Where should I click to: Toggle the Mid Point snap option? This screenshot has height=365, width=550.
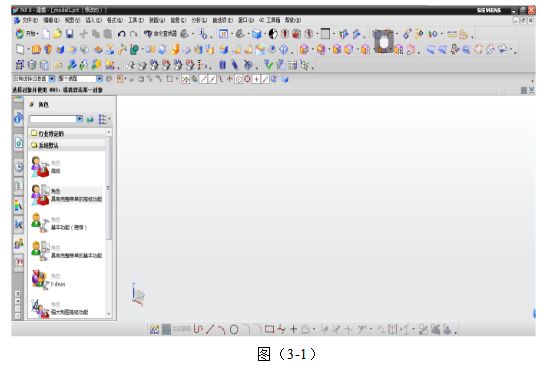coord(212,79)
